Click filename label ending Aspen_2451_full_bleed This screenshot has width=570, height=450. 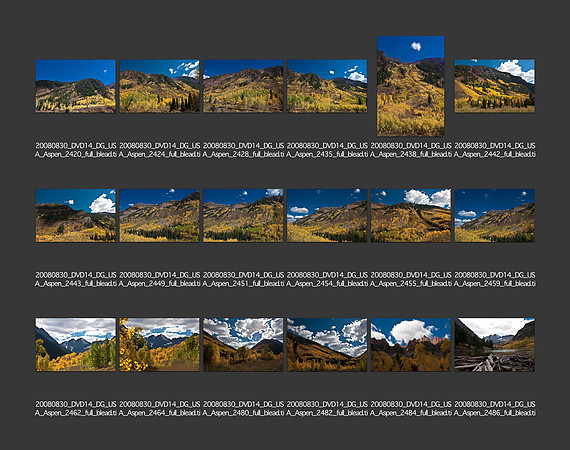(243, 279)
